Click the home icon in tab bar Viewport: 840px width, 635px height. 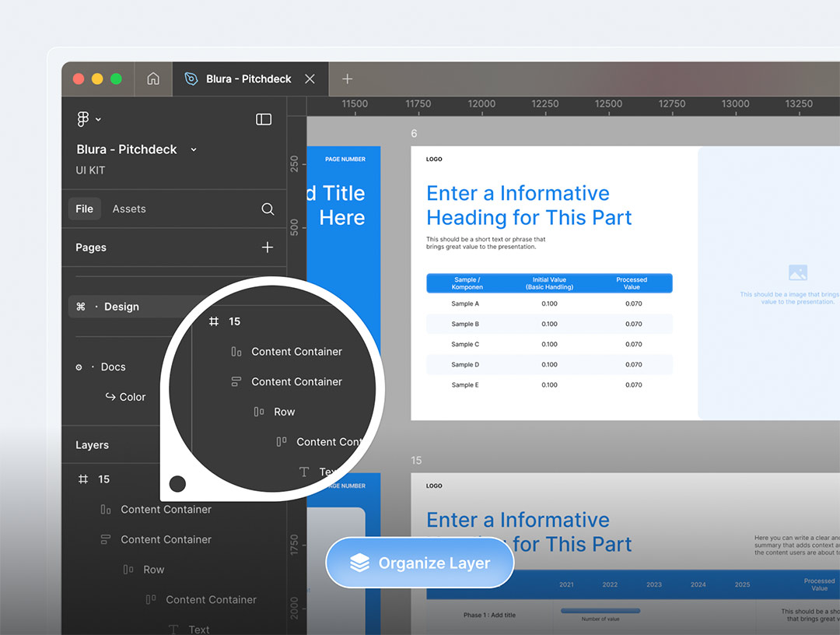[x=153, y=79]
